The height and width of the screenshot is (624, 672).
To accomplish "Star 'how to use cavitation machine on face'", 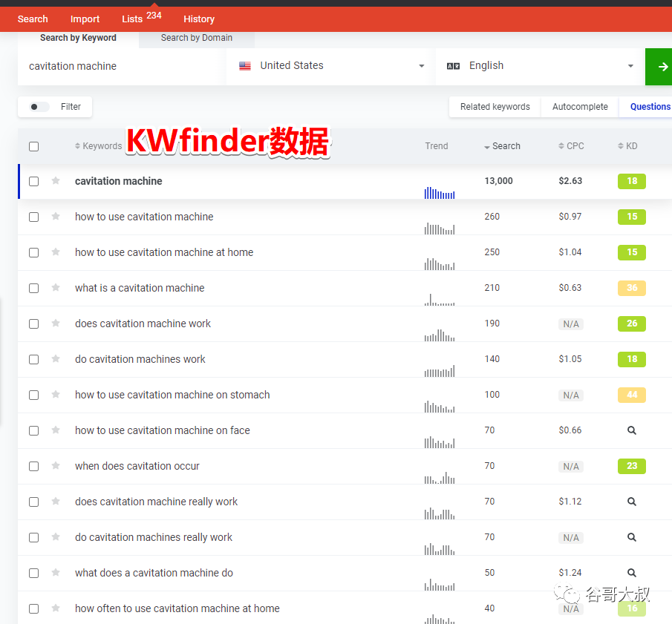I will pos(56,430).
